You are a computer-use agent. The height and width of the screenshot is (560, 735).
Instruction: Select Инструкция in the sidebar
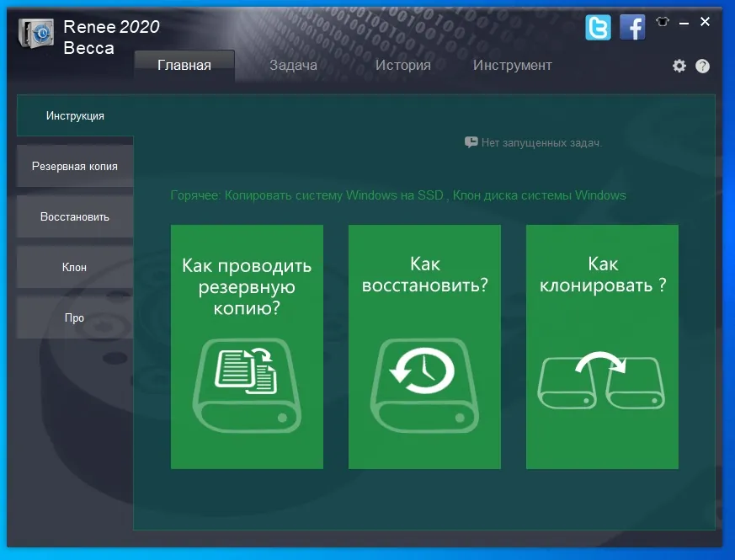coord(75,115)
